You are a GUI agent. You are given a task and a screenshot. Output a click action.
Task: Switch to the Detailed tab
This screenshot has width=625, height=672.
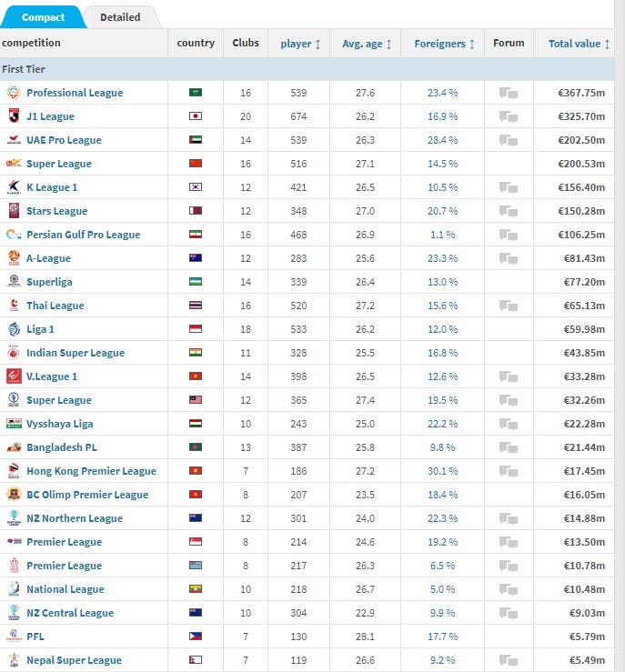[x=120, y=17]
